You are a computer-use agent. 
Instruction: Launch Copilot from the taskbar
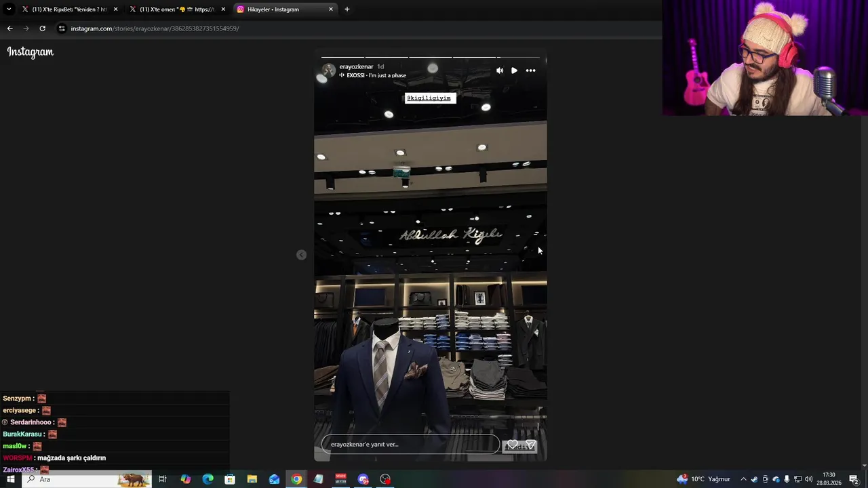coord(185,479)
